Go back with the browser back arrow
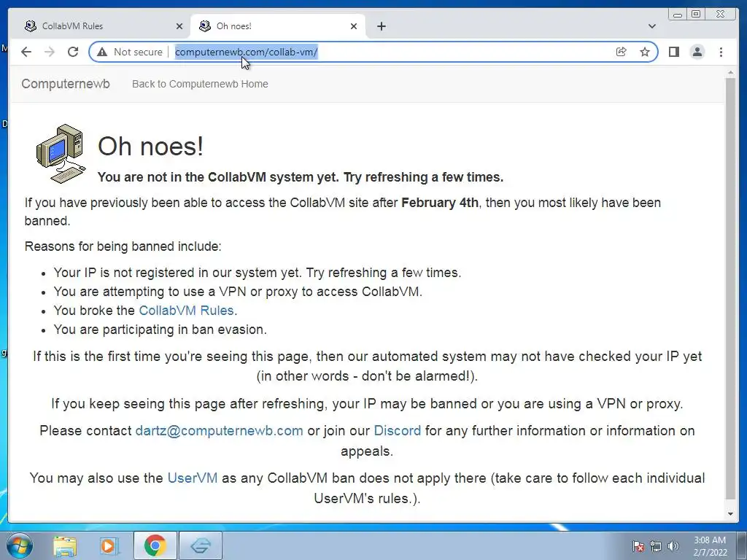Viewport: 747px width, 560px height. coord(26,52)
